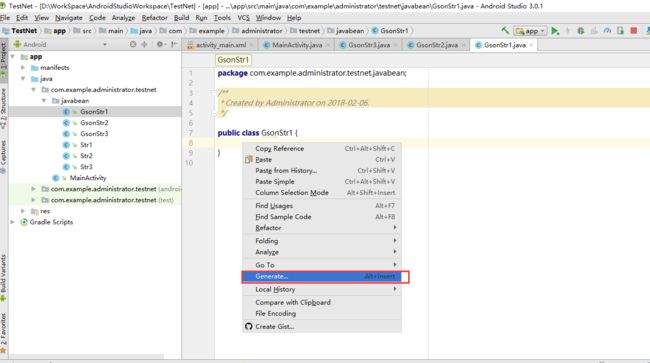Open Refactor submenu in context menu

322,228
